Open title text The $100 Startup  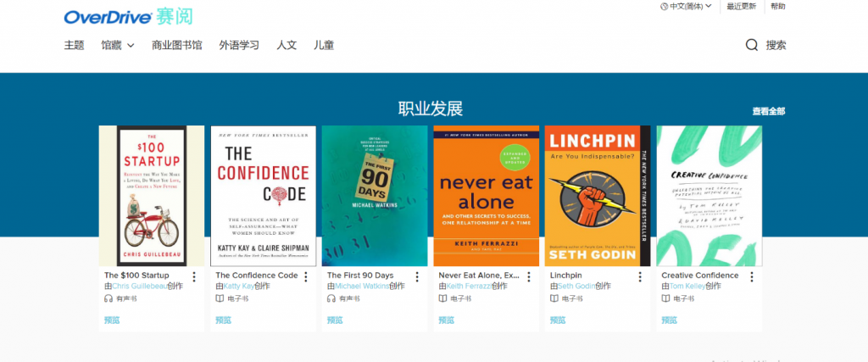click(136, 275)
